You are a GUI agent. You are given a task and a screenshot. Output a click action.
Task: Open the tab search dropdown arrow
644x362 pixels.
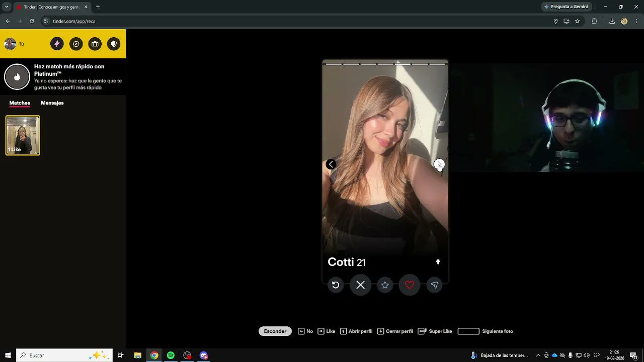coord(7,7)
